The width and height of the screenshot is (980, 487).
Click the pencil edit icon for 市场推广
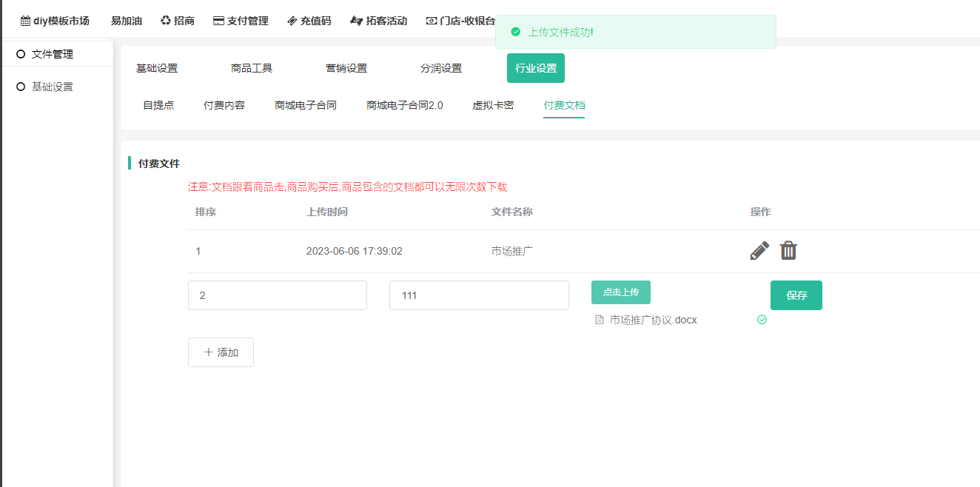point(759,251)
